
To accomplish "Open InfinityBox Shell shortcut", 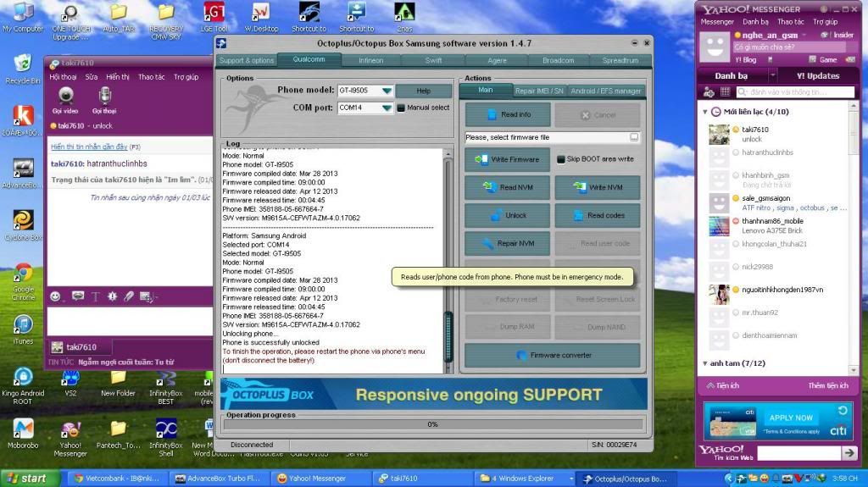I will pos(166,437).
